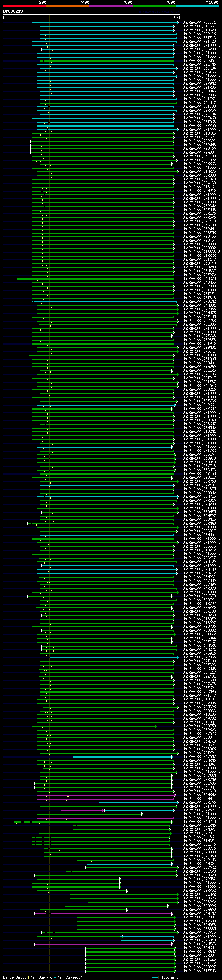222x980 pixels.
Task: Select the UniRef100_B2W6H0 label
Action: (x=199, y=795)
